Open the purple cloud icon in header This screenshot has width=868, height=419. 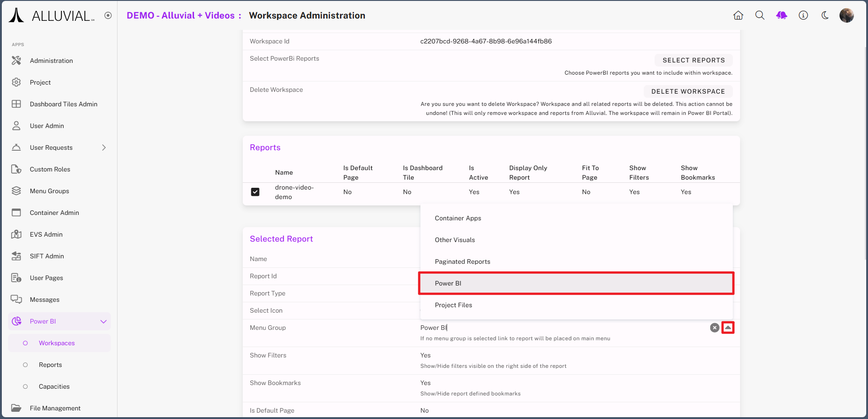(x=782, y=15)
